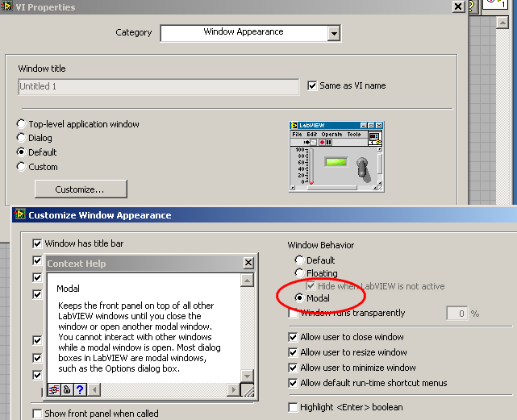Toggle Allow user to resize window

click(x=293, y=352)
